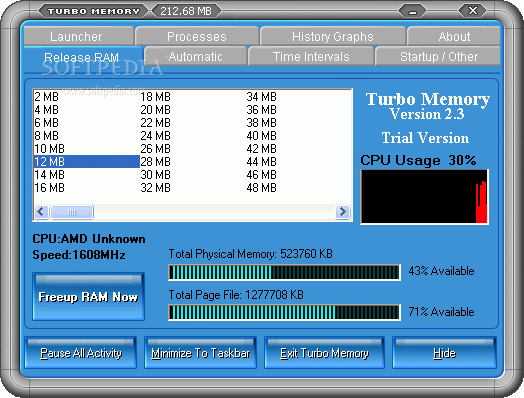Switch to the Processes tab

(x=197, y=36)
